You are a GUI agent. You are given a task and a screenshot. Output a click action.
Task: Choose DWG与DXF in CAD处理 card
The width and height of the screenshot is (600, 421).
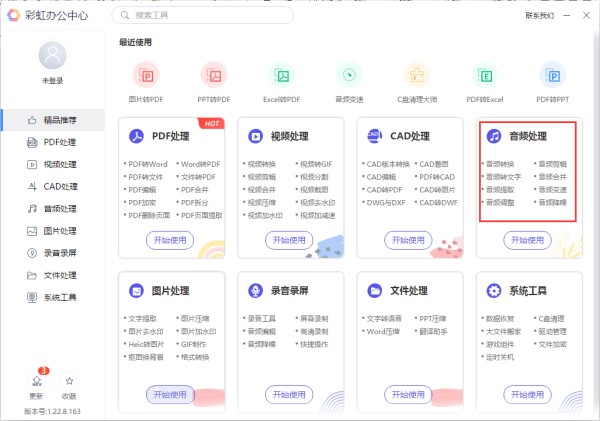click(x=386, y=202)
